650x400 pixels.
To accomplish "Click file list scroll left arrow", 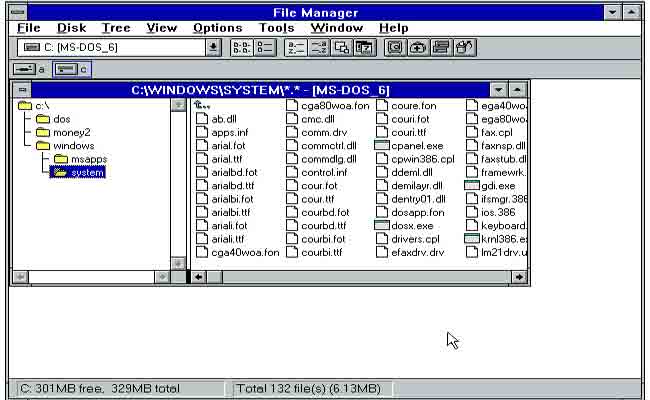I will point(199,277).
